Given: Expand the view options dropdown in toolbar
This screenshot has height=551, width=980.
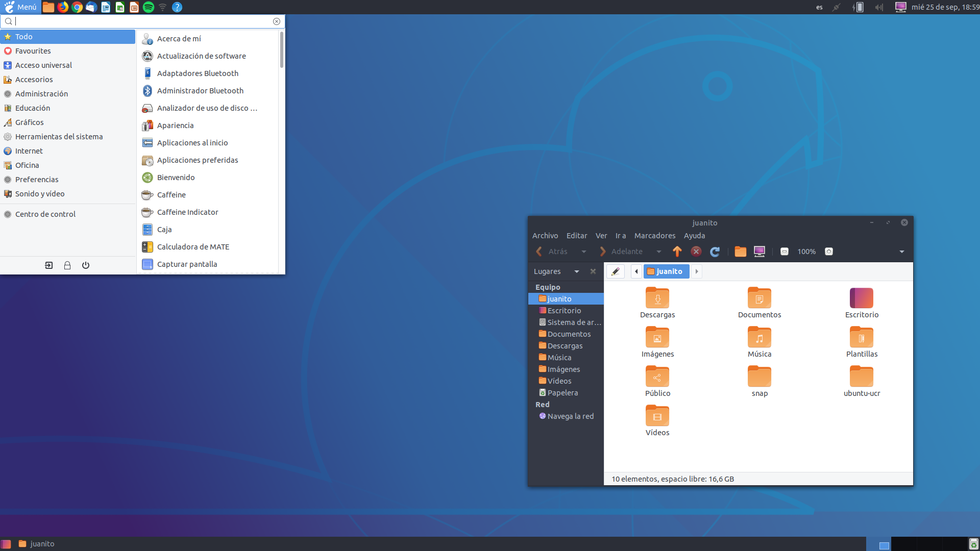Looking at the screenshot, I should click(x=902, y=252).
